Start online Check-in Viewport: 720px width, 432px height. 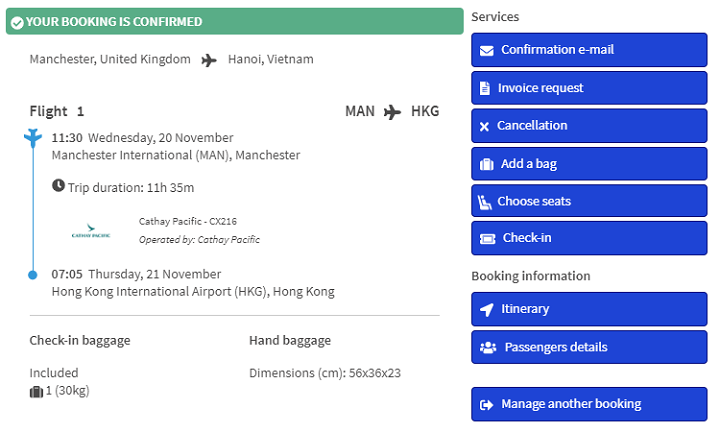point(589,239)
